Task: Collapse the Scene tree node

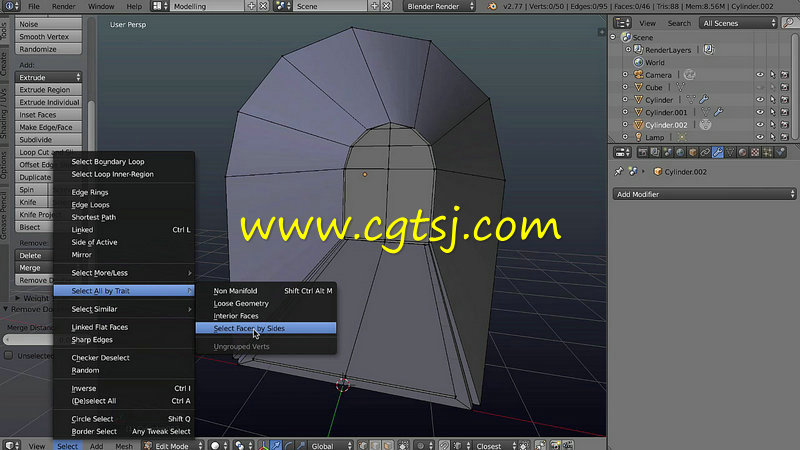Action: pyautogui.click(x=613, y=37)
